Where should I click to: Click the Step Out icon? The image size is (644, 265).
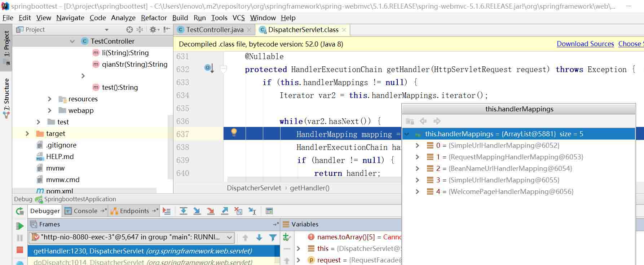[224, 211]
